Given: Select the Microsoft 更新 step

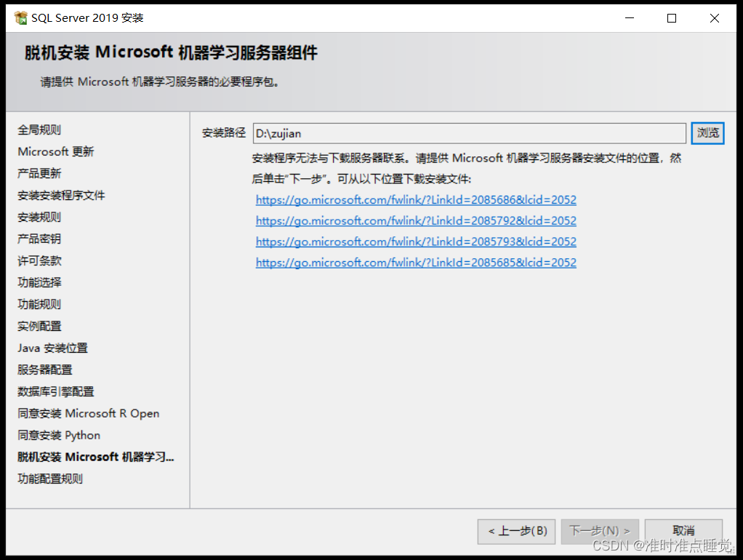Looking at the screenshot, I should click(x=56, y=152).
